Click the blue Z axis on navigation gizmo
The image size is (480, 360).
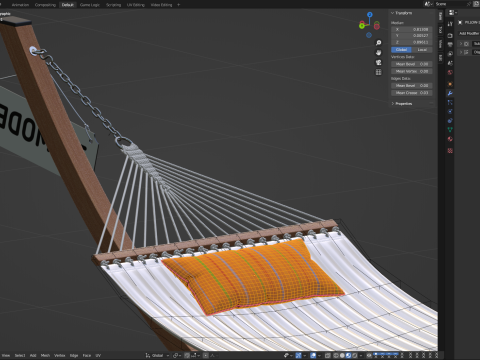click(370, 15)
